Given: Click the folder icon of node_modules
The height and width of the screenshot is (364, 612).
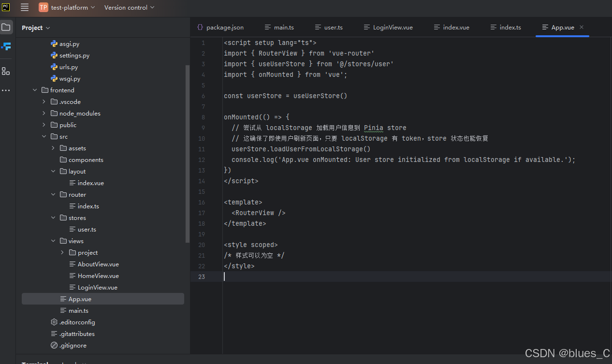Looking at the screenshot, I should (x=54, y=114).
